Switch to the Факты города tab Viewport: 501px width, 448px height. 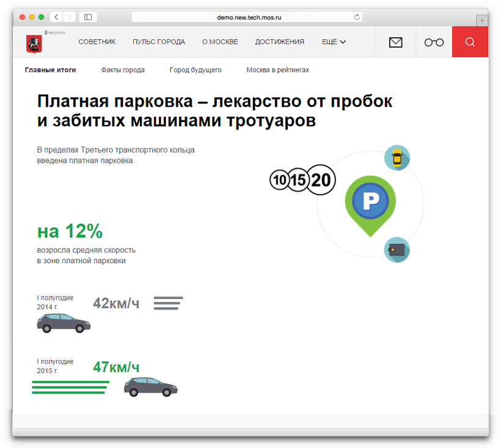[x=123, y=70]
